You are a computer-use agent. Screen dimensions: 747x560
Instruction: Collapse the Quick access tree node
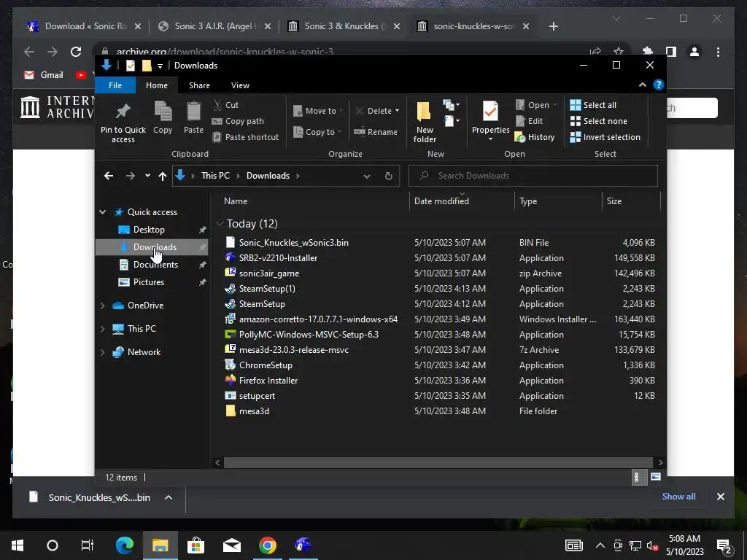tap(102, 212)
